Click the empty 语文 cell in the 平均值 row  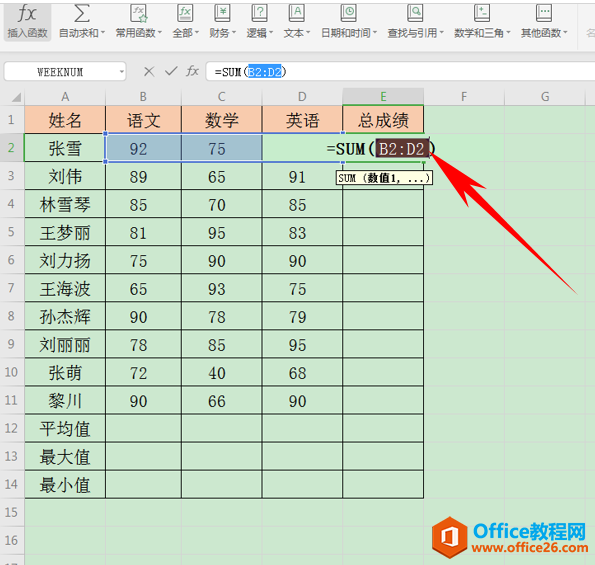[x=143, y=429]
